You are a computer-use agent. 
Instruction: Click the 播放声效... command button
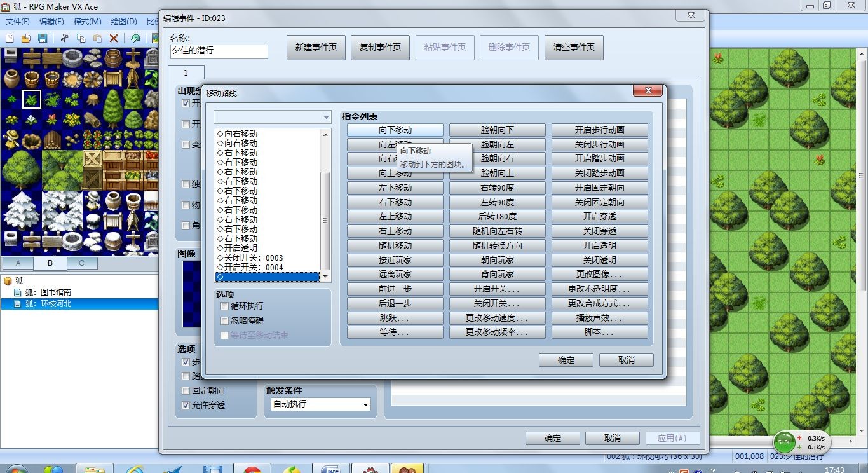(599, 318)
